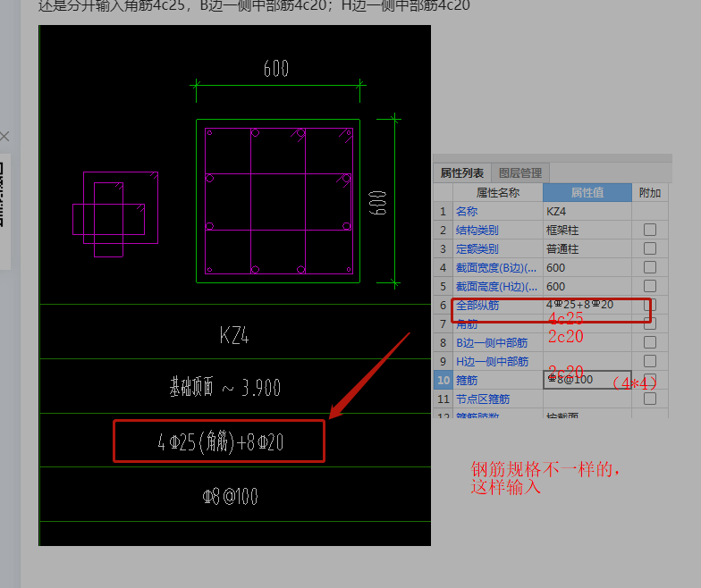Select the 结构类别 property name

coord(477,231)
